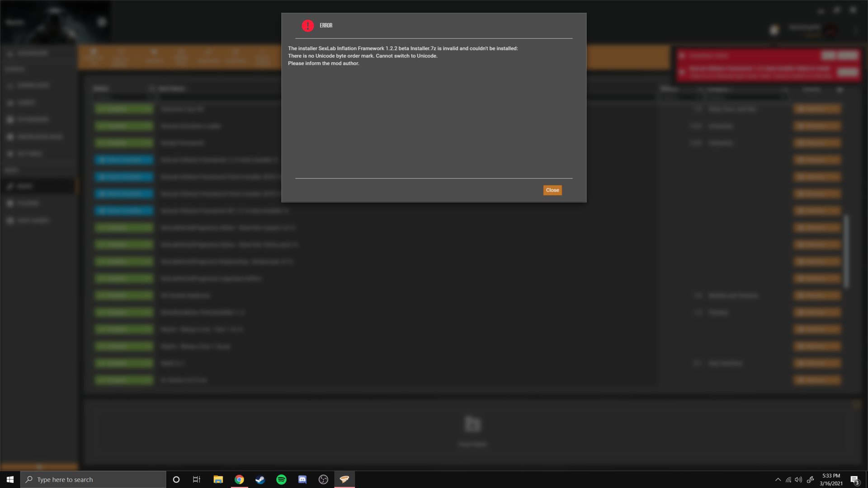Click the red error exclamation icon
Image resolution: width=868 pixels, height=488 pixels.
tap(308, 26)
